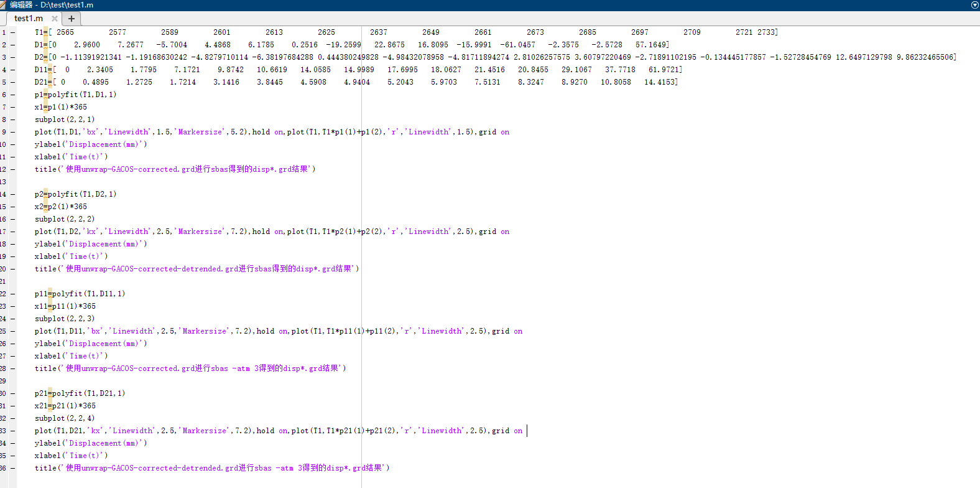Set breakpoint on the T1 definition line
The width and height of the screenshot is (980, 488).
[12, 32]
